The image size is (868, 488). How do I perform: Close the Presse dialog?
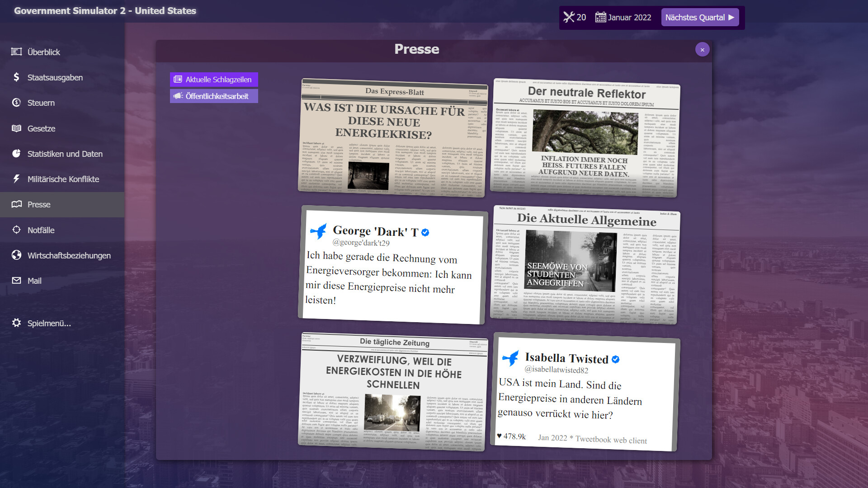coord(702,50)
